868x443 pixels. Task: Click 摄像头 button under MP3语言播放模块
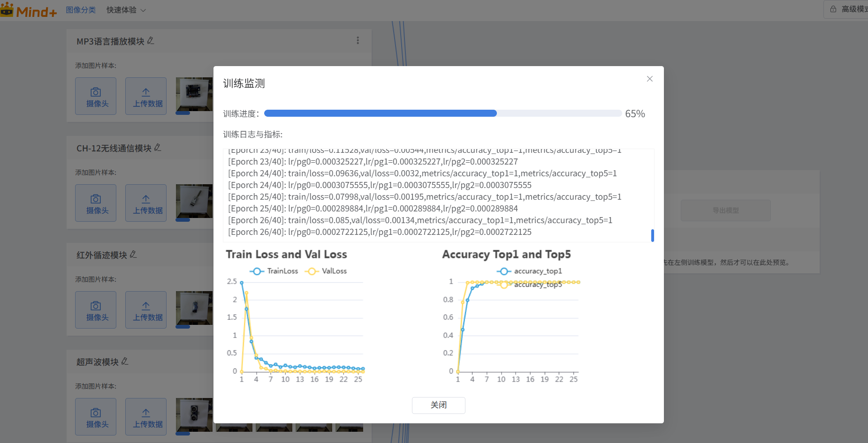tap(96, 96)
